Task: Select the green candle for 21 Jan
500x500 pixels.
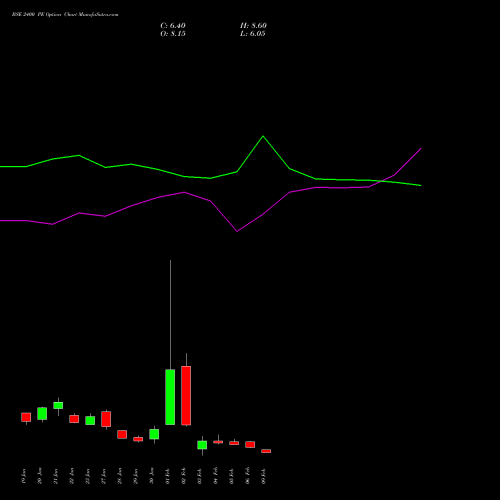Action: coord(58,405)
